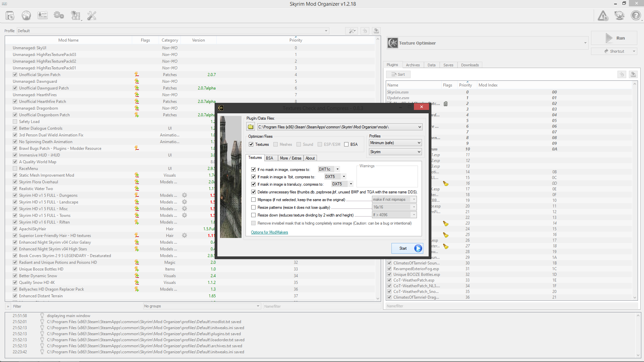Screen dimensions: 644x362
Task: Enable the Safety Load mod checkbox
Action: point(15,121)
